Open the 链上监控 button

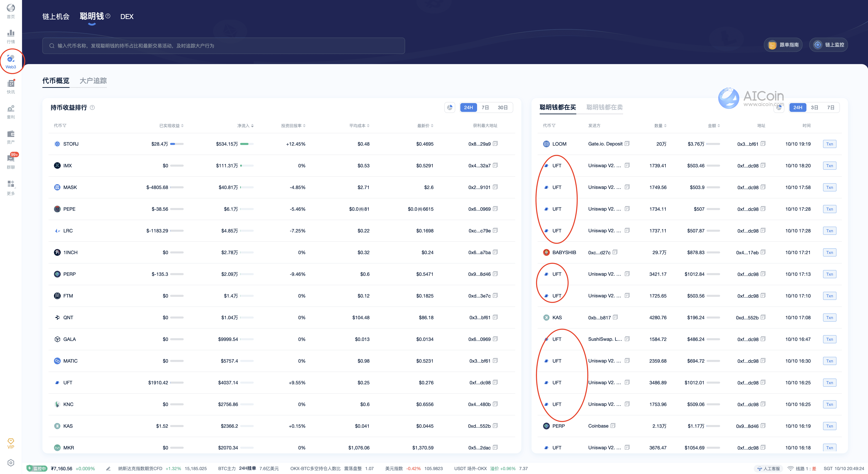pyautogui.click(x=829, y=45)
